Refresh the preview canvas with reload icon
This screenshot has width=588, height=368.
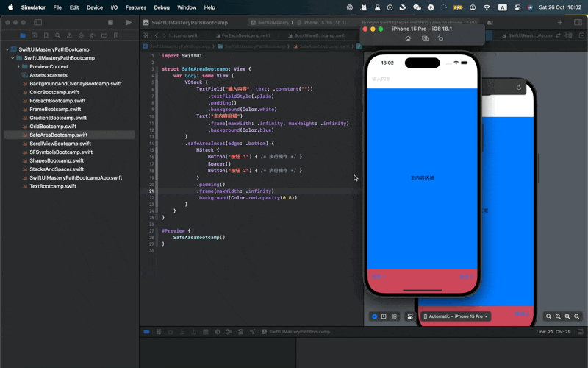click(519, 88)
